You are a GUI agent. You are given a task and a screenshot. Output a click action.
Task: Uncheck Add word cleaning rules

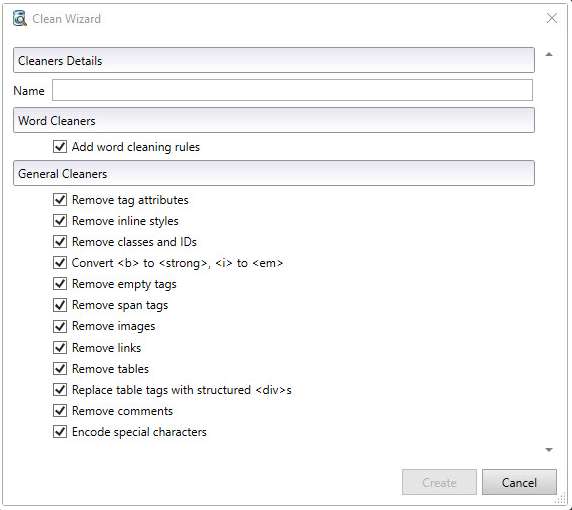(x=60, y=147)
